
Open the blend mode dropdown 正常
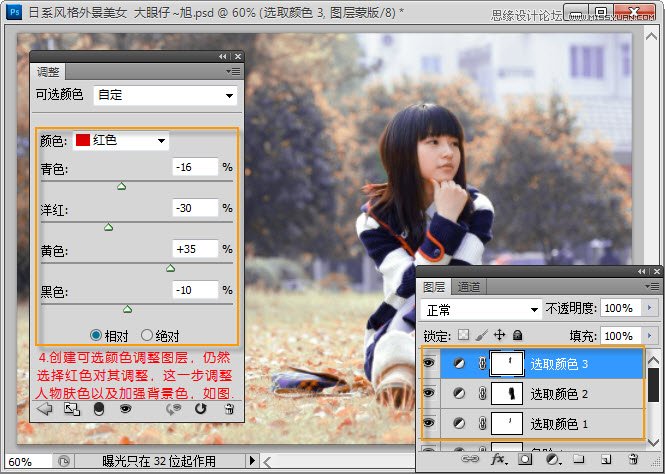(481, 310)
